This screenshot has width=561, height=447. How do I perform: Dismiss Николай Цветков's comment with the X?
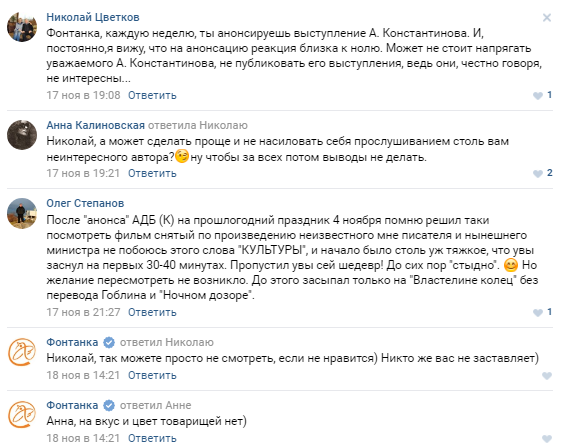(x=547, y=18)
